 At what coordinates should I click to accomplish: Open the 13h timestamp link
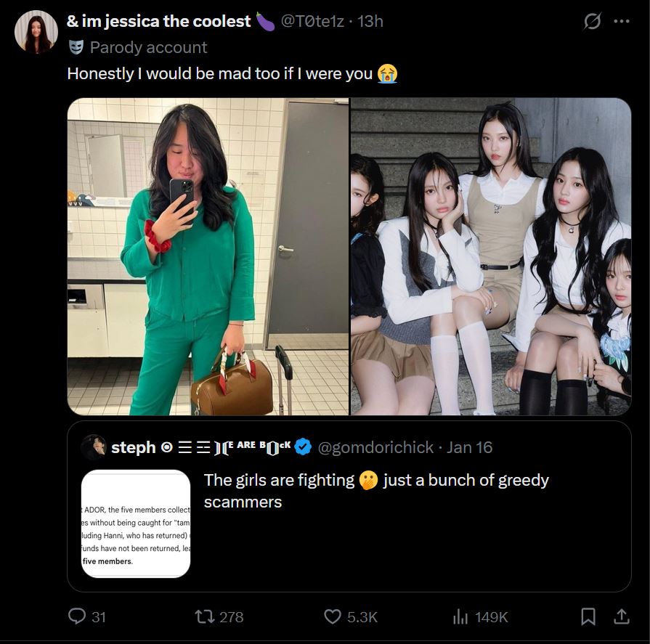point(370,21)
